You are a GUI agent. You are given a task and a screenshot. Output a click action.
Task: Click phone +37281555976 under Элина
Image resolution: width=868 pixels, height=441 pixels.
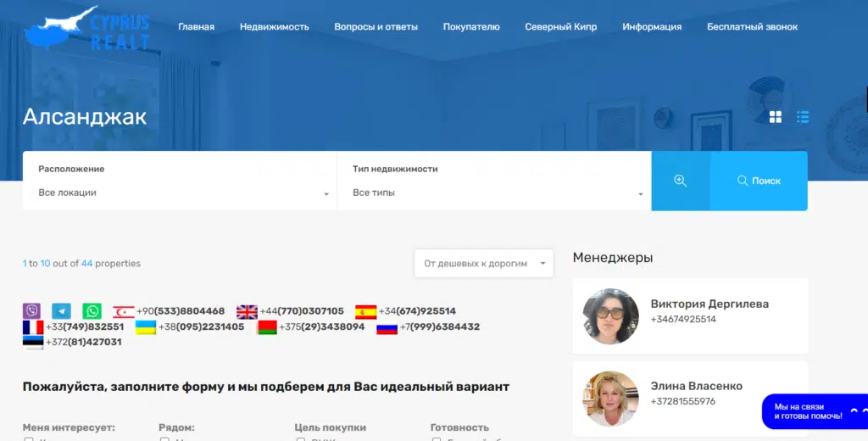pyautogui.click(x=682, y=401)
